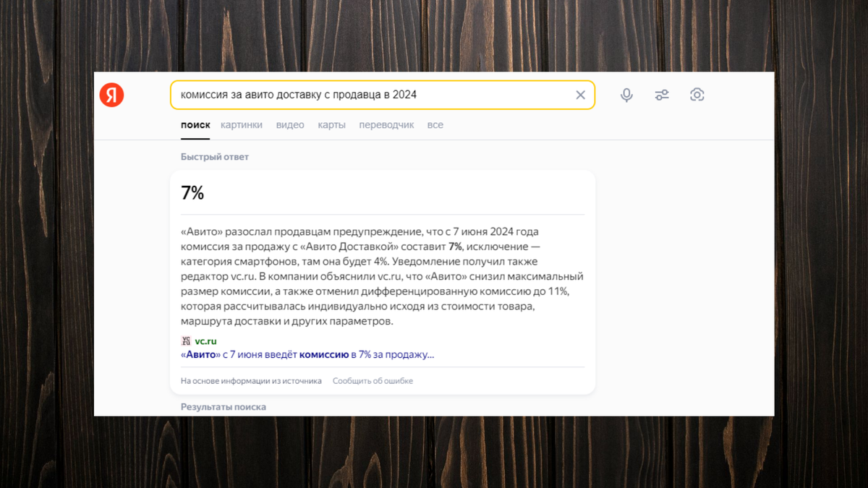Switch to the видео tab
Image resolution: width=868 pixels, height=488 pixels.
click(290, 125)
